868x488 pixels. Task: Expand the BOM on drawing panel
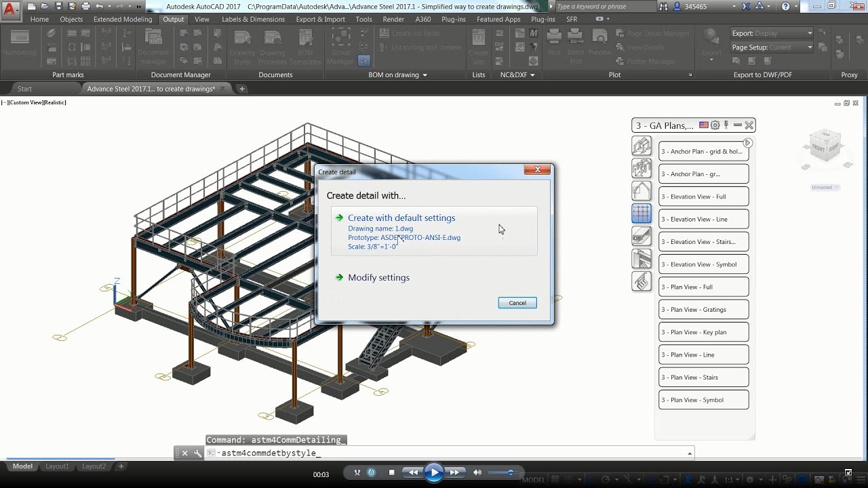click(x=425, y=75)
